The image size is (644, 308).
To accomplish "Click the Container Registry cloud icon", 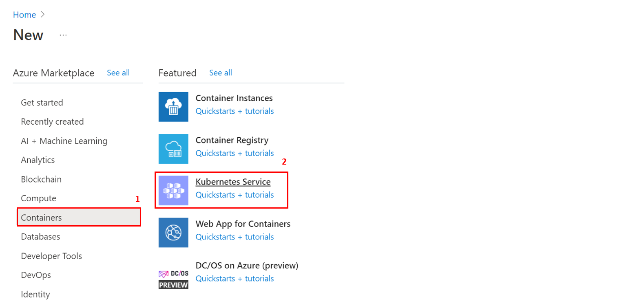I will click(x=173, y=149).
